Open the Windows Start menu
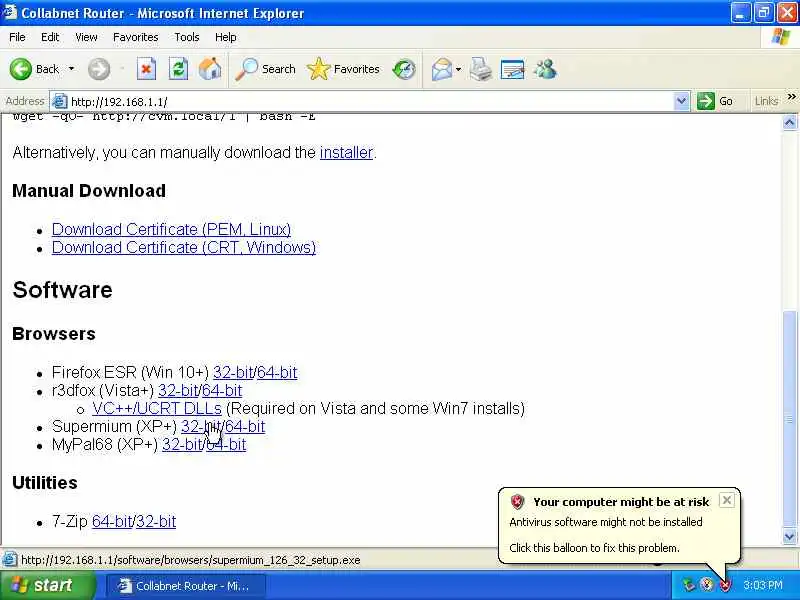Screen dimensions: 800x600 point(47,585)
